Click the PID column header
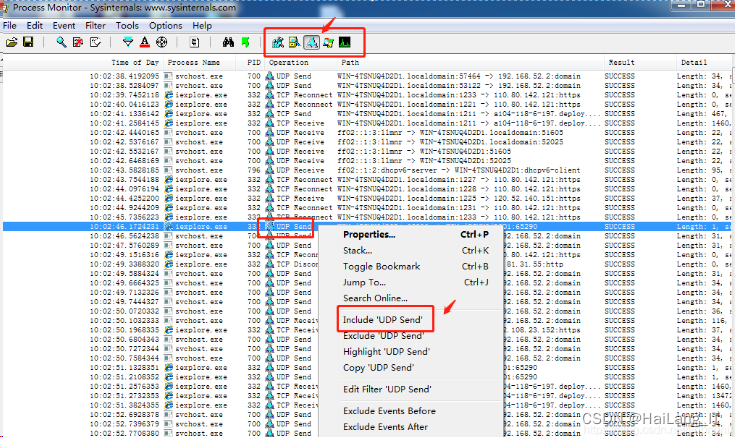Image resolution: width=735 pixels, height=437 pixels. 254,62
